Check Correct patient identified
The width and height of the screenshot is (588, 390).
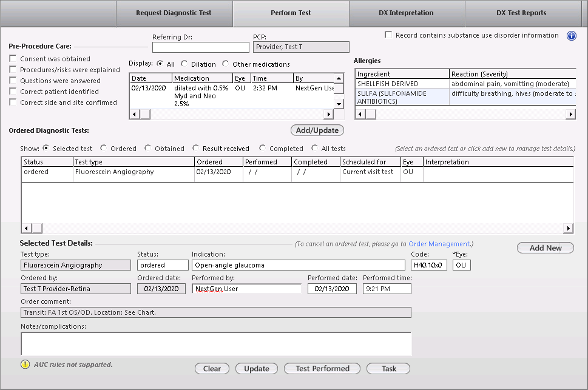pos(13,91)
